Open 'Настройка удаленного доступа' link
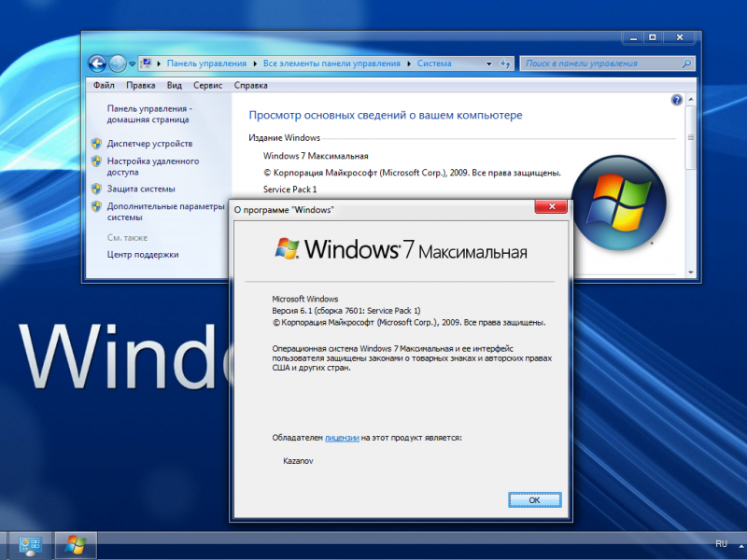This screenshot has width=747, height=560. pyautogui.click(x=153, y=167)
